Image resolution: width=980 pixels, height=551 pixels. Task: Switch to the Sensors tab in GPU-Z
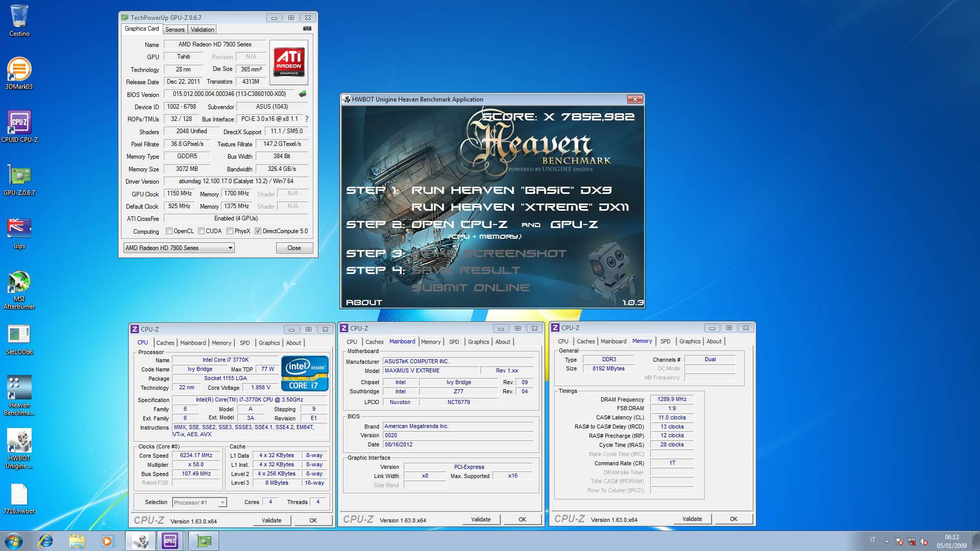[175, 30]
